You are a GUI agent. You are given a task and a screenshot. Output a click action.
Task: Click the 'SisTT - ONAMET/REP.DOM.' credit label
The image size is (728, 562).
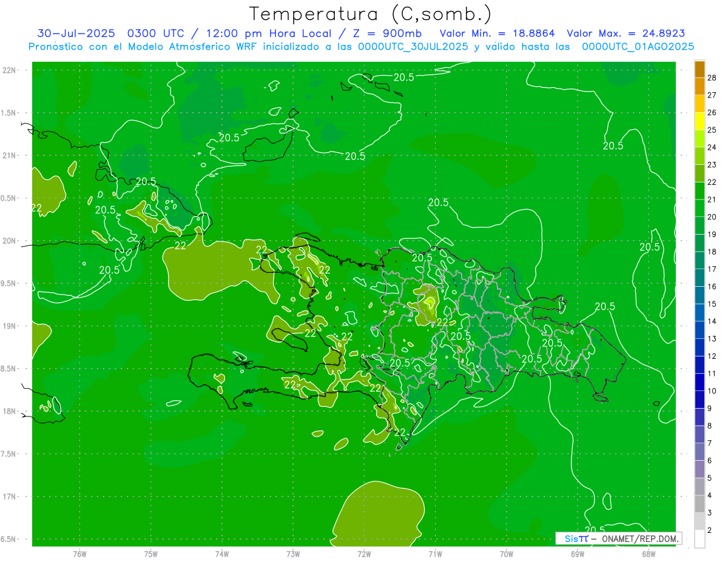(618, 538)
